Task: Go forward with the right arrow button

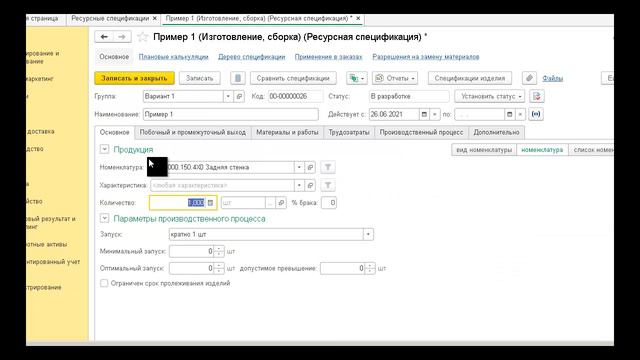Action: coord(122,37)
